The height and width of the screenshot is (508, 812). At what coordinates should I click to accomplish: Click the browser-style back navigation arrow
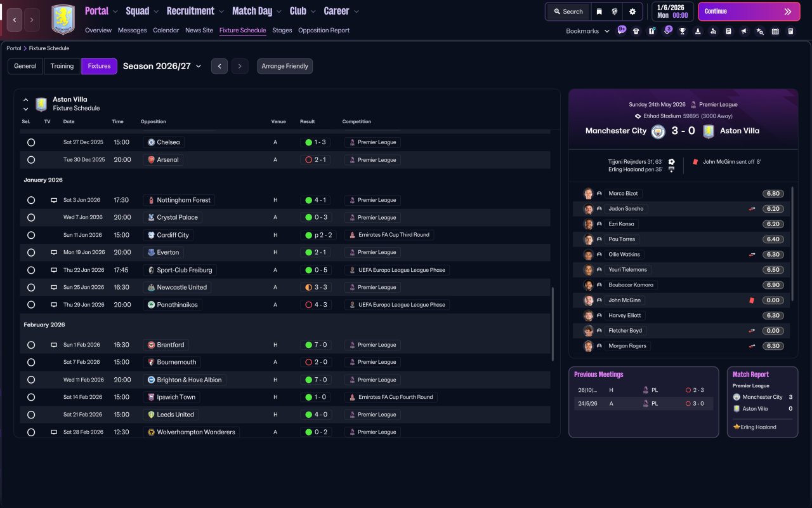(x=15, y=20)
